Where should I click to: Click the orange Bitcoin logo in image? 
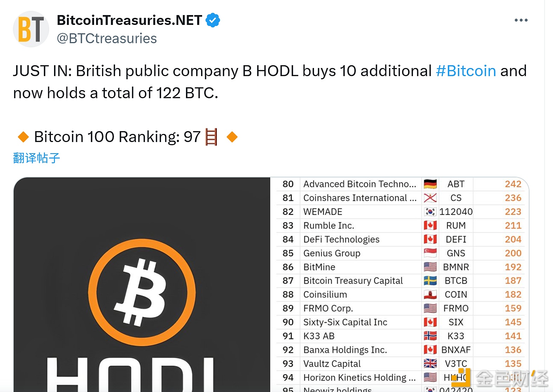[142, 292]
